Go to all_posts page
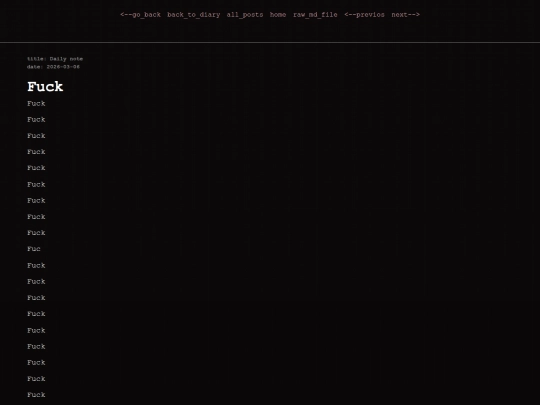540x405 pixels. [245, 15]
